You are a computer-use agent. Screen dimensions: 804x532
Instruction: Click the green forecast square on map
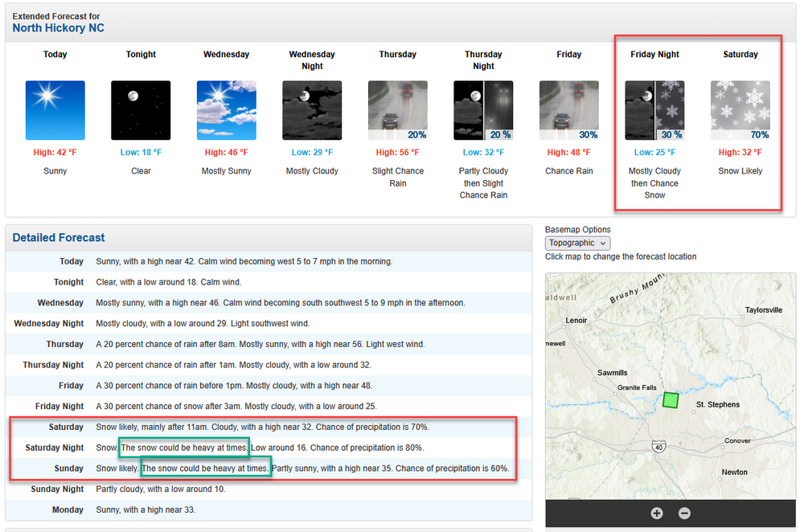click(671, 399)
